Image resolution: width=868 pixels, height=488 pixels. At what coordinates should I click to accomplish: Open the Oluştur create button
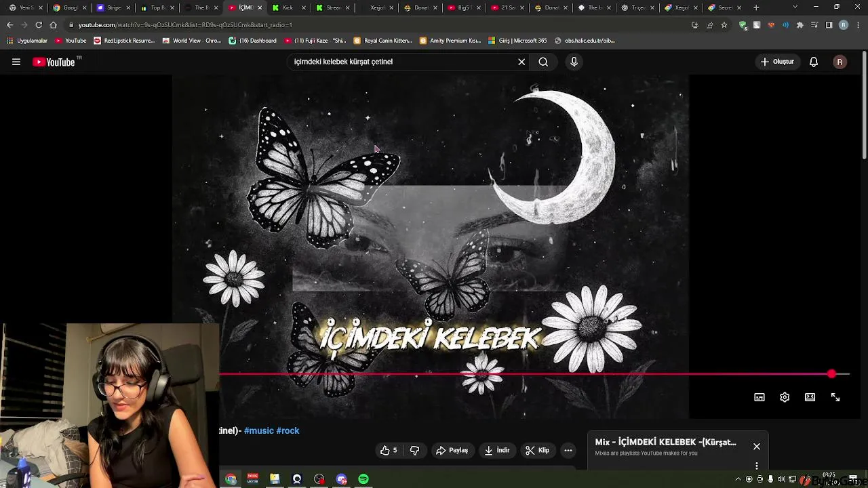point(777,62)
